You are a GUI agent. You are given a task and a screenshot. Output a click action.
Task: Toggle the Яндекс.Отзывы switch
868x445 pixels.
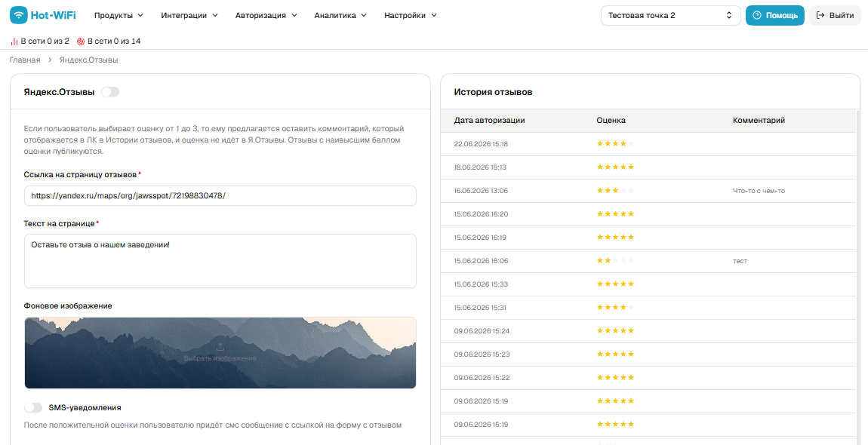pos(110,92)
